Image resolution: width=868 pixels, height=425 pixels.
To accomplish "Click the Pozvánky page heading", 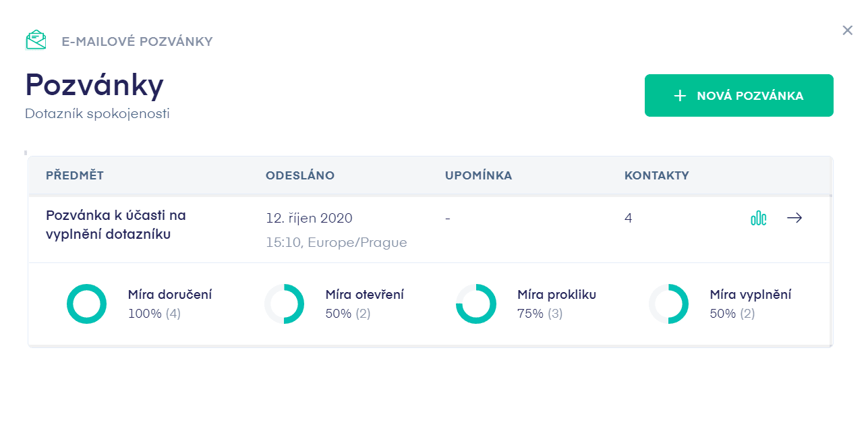I will pyautogui.click(x=94, y=86).
